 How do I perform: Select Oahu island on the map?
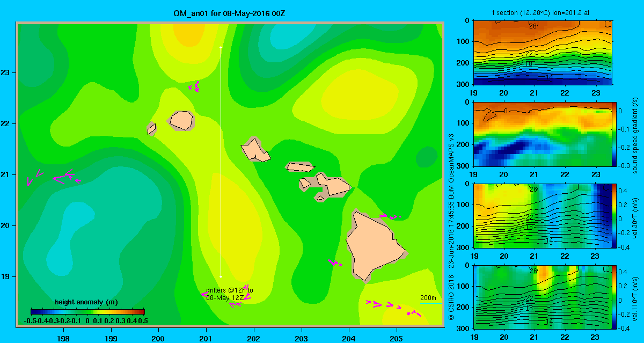255,150
